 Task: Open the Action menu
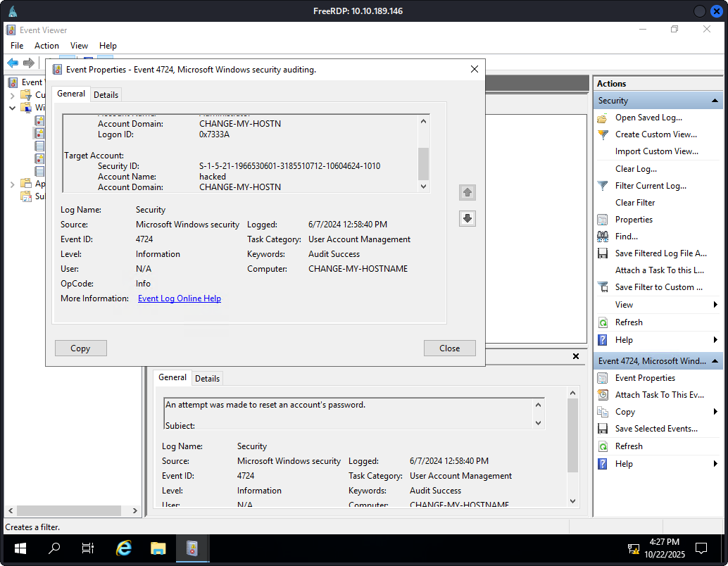[46, 46]
